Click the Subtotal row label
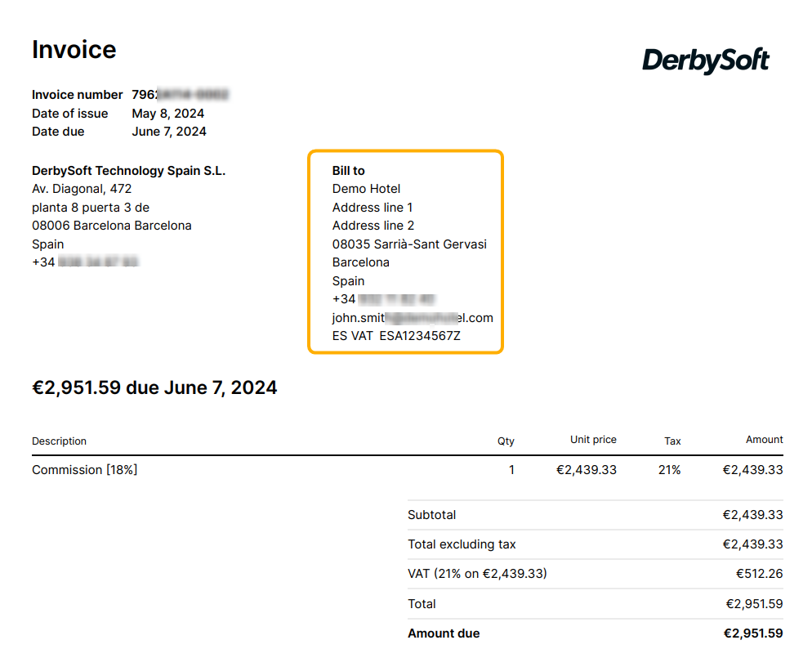This screenshot has width=812, height=658. [x=431, y=515]
